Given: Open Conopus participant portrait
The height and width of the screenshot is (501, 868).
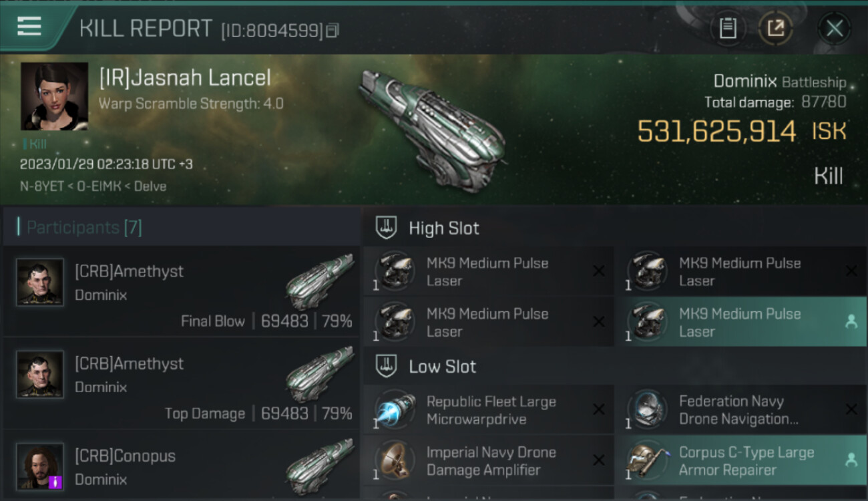Looking at the screenshot, I should 40,466.
